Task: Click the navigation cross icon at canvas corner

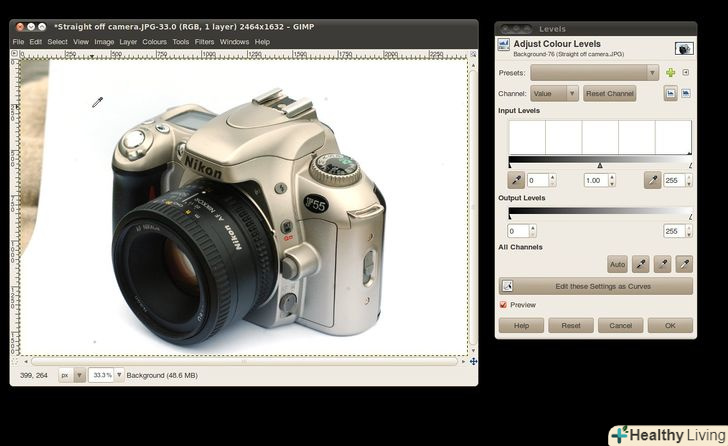Action: [x=473, y=361]
